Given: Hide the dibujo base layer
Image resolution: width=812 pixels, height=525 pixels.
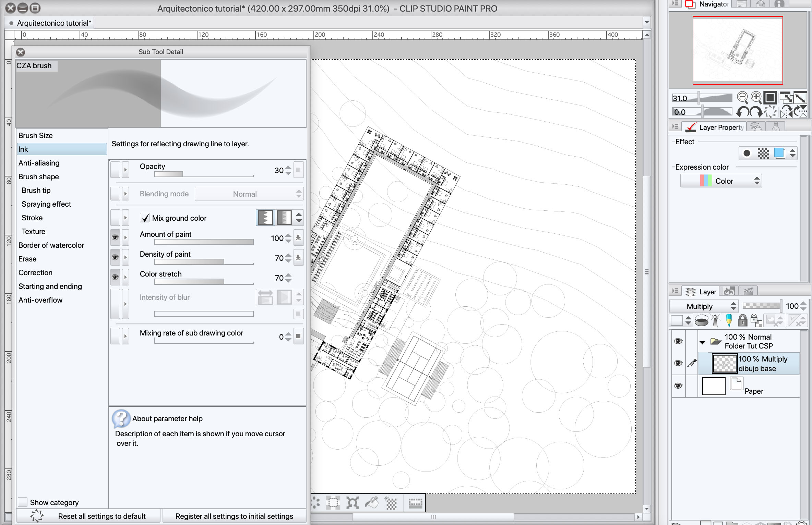Looking at the screenshot, I should [x=678, y=363].
